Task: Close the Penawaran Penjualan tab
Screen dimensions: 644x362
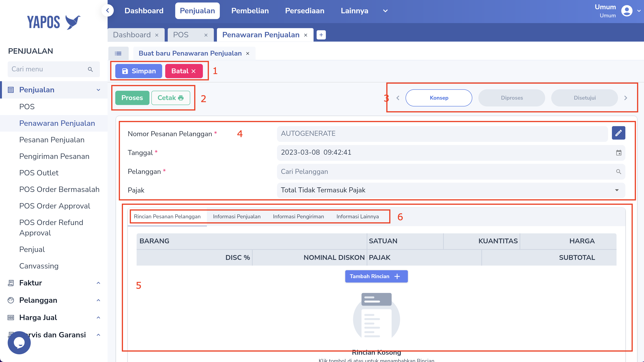Action: coord(305,35)
